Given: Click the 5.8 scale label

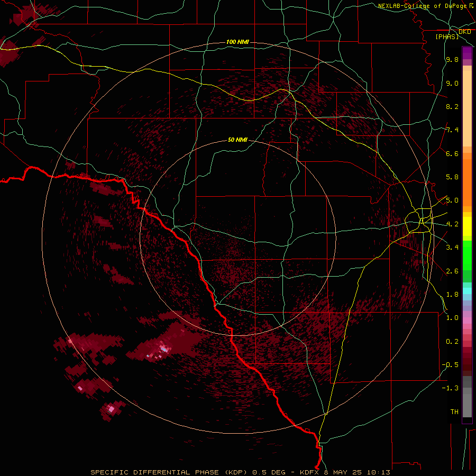Looking at the screenshot, I should point(452,177).
